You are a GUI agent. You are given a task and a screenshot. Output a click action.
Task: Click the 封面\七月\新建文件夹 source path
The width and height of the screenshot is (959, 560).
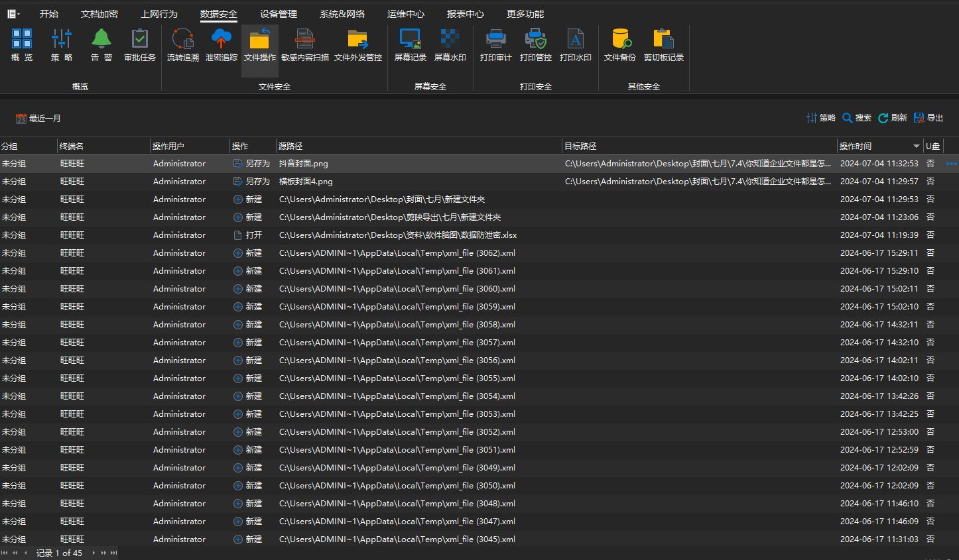tap(382, 199)
